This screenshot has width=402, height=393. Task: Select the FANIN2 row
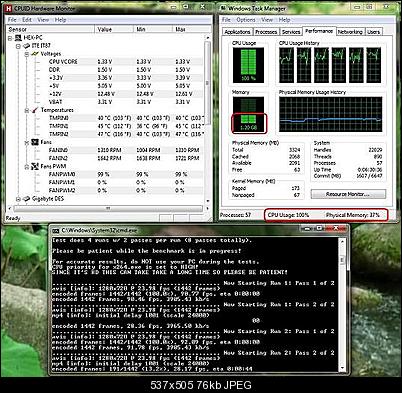pos(125,158)
